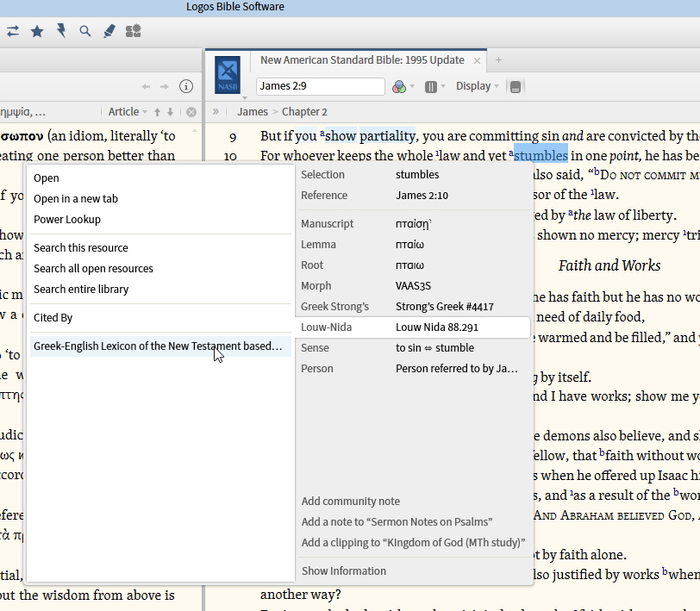Expand the visual filters dropdown arrow

click(x=412, y=86)
